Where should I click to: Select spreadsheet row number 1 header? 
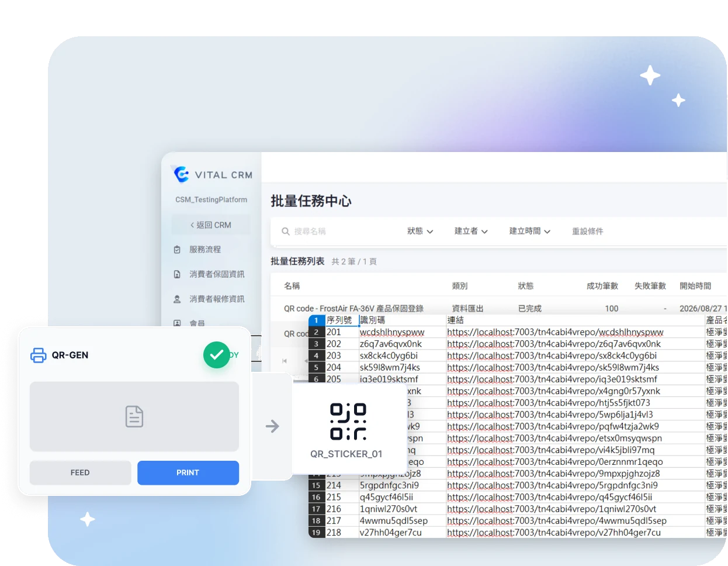[x=317, y=320]
